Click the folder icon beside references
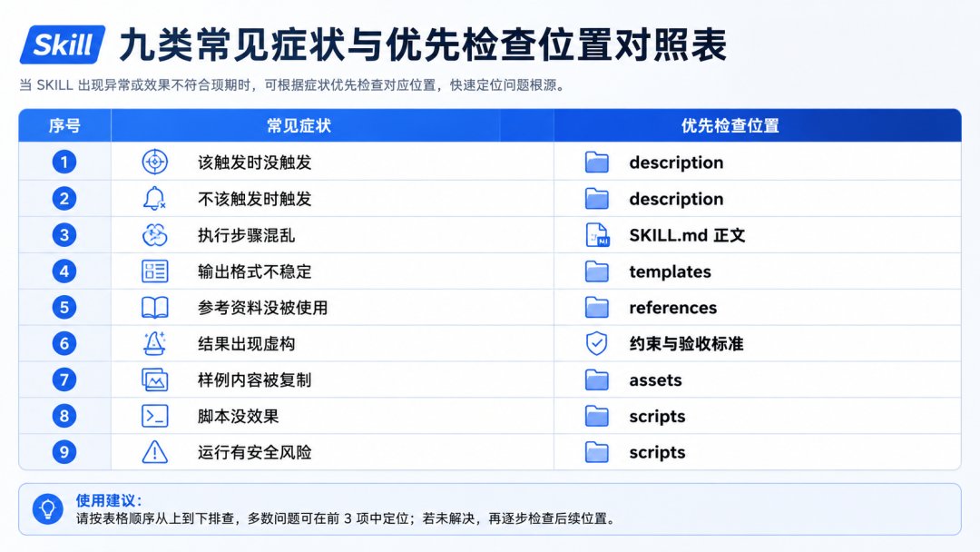This screenshot has width=980, height=552. pyautogui.click(x=597, y=308)
